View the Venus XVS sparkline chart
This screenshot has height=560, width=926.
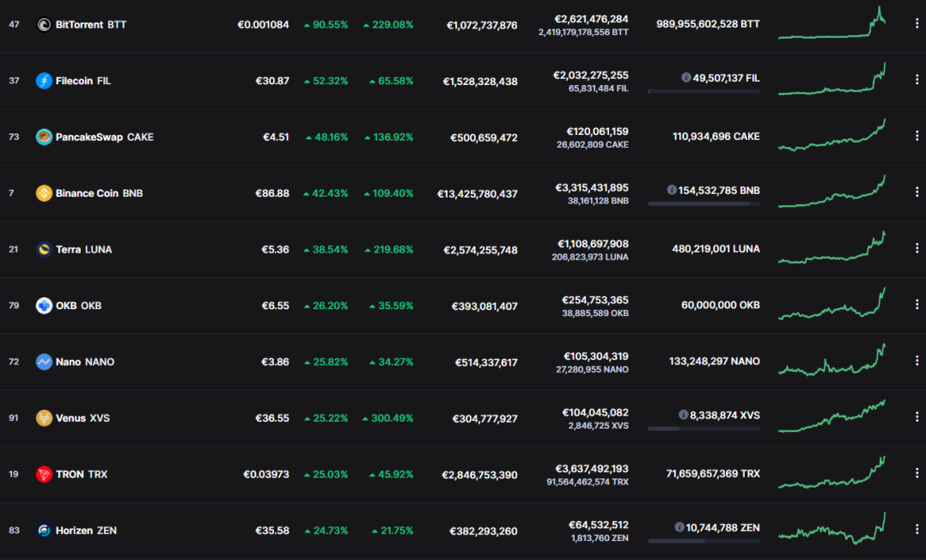832,415
